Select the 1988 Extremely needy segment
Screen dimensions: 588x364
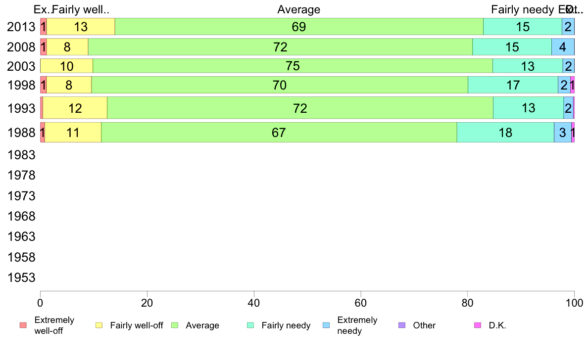coord(562,133)
